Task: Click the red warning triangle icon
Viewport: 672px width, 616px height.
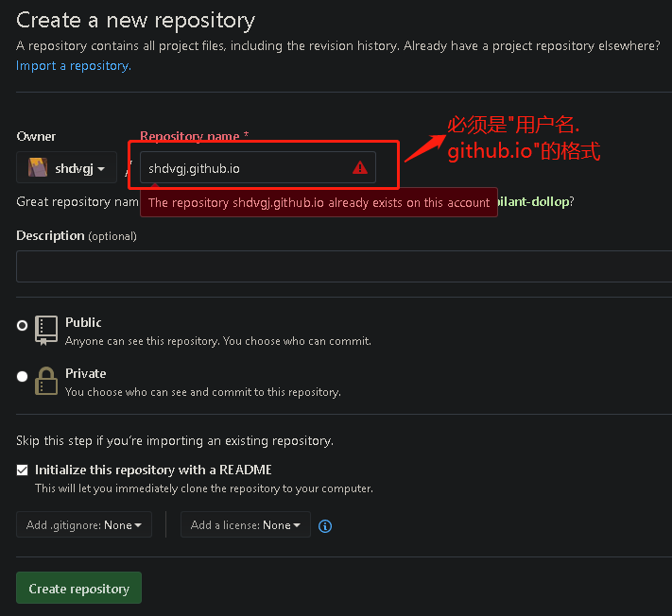Action: point(360,167)
